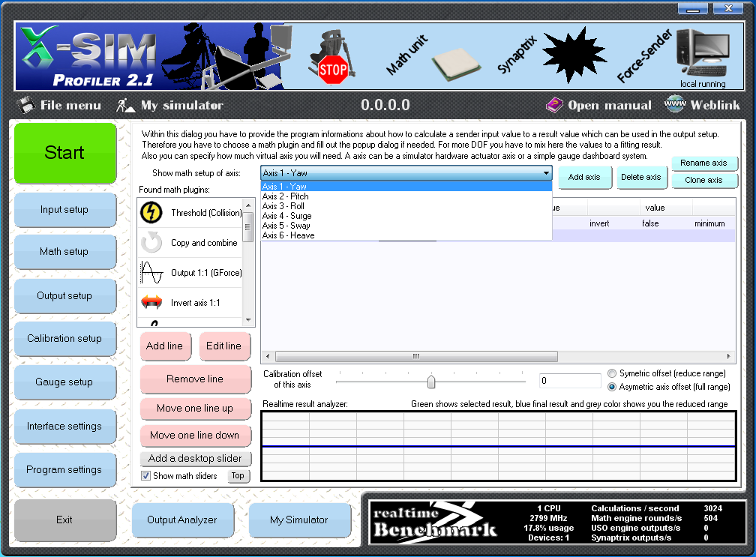The width and height of the screenshot is (756, 557).
Task: Choose Axis 4 - Surge from list
Action: tap(406, 216)
